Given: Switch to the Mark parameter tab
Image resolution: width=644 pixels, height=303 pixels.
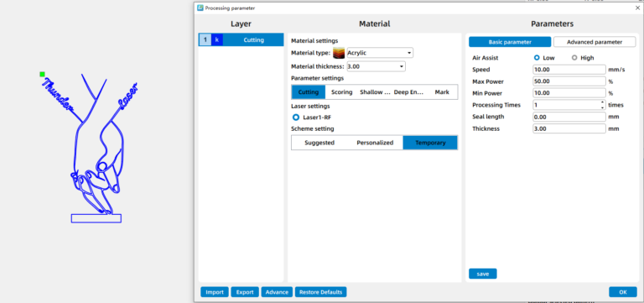Looking at the screenshot, I should (442, 92).
